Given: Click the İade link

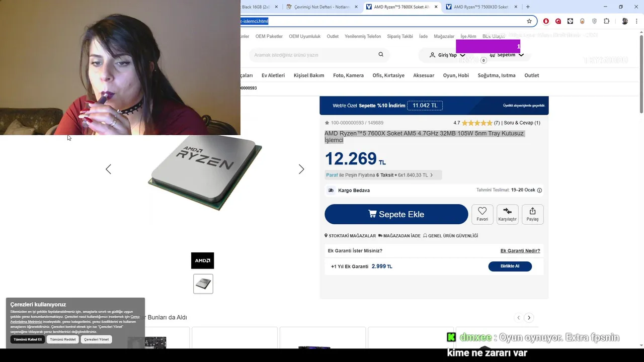Looking at the screenshot, I should click(423, 36).
